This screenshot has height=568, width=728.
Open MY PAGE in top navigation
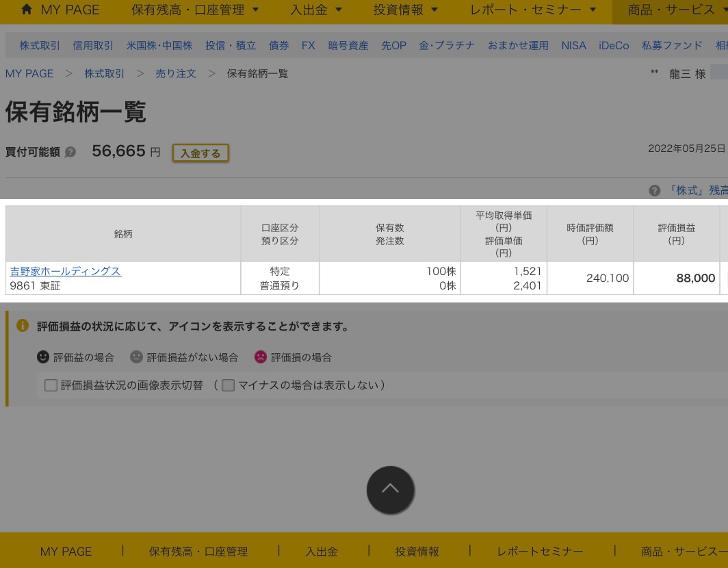pyautogui.click(x=70, y=10)
